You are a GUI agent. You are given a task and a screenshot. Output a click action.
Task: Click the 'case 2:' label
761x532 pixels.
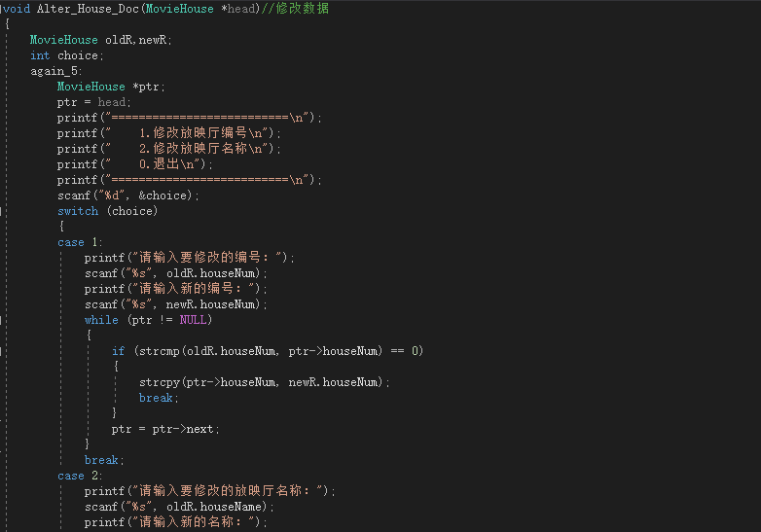click(x=80, y=476)
